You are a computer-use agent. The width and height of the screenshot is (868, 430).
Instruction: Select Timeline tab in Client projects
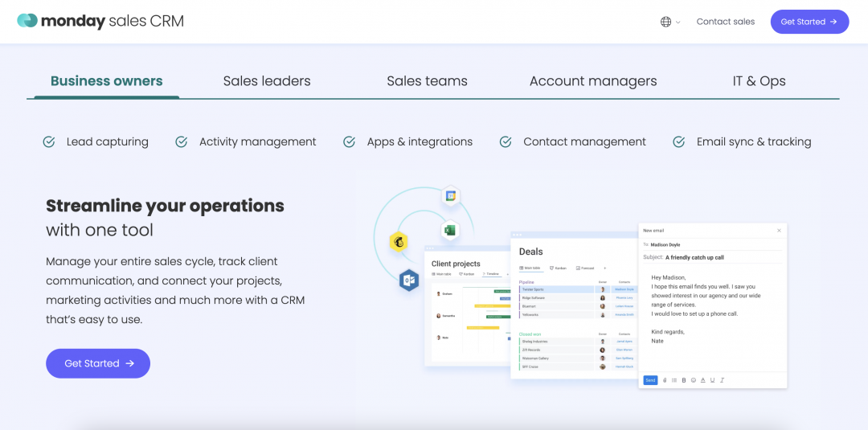(492, 274)
